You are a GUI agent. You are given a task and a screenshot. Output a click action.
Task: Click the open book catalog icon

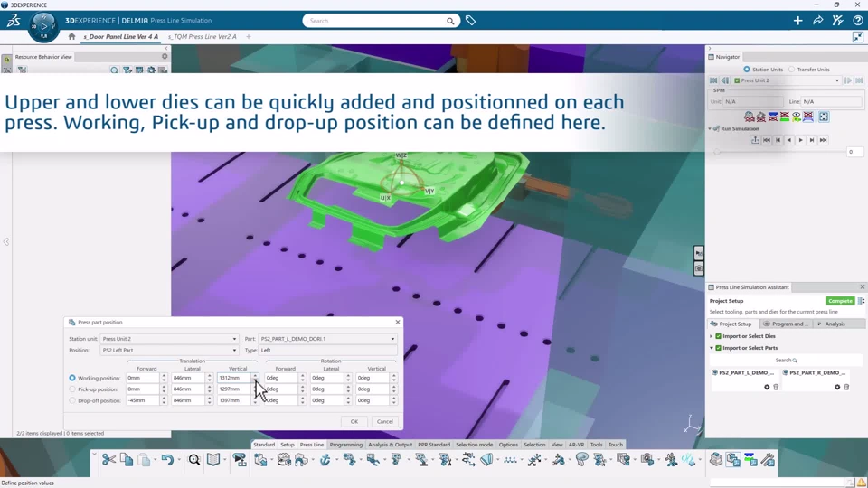click(213, 459)
